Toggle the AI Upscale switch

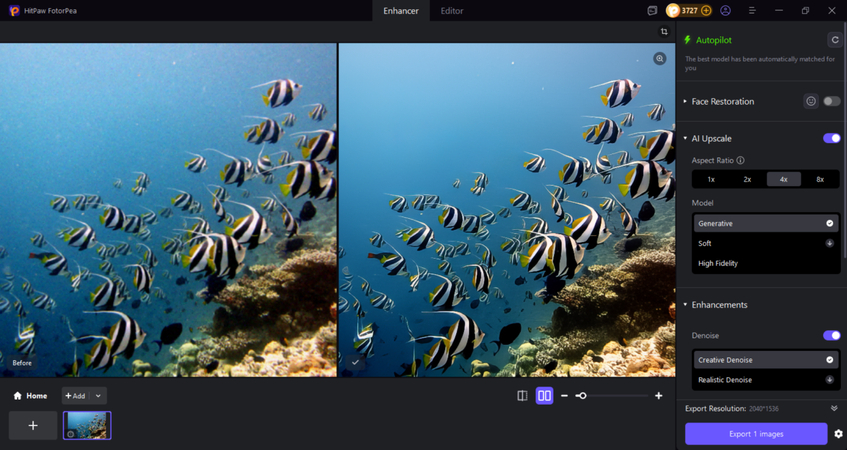[x=831, y=138]
